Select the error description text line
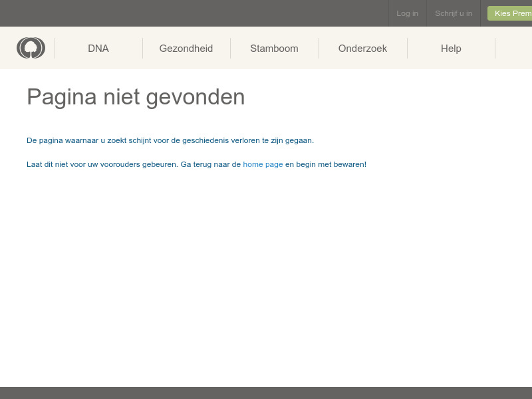Screen dimensions: 532x399 pyautogui.click(x=170, y=140)
